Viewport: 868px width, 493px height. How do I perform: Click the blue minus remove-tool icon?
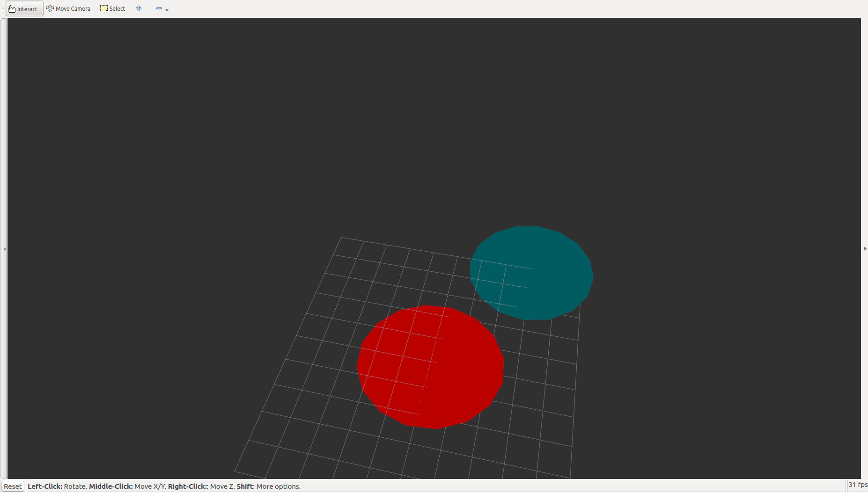coord(159,8)
